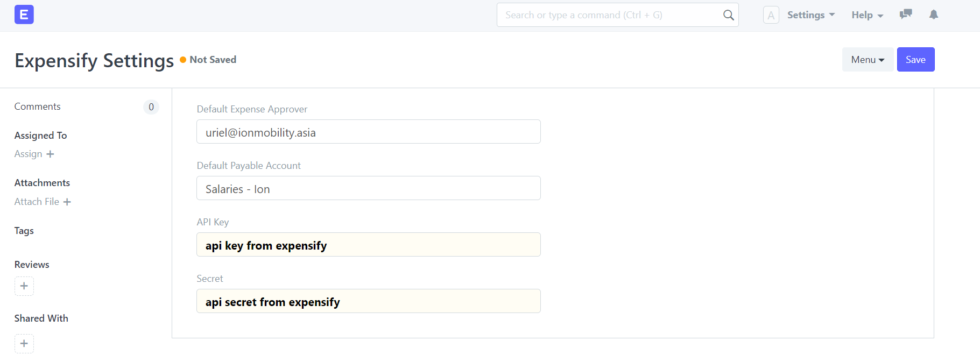The width and height of the screenshot is (980, 355).
Task: Click the Assign plus icon
Action: click(x=50, y=154)
